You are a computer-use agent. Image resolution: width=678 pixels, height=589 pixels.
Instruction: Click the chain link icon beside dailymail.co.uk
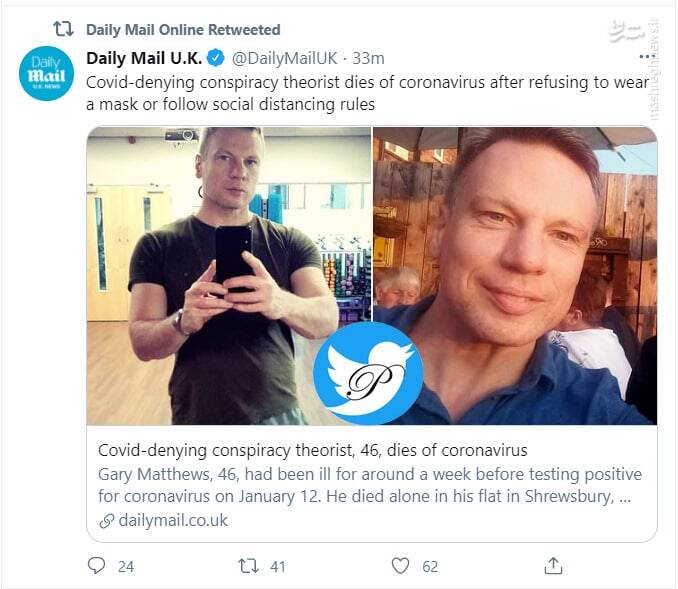click(106, 521)
